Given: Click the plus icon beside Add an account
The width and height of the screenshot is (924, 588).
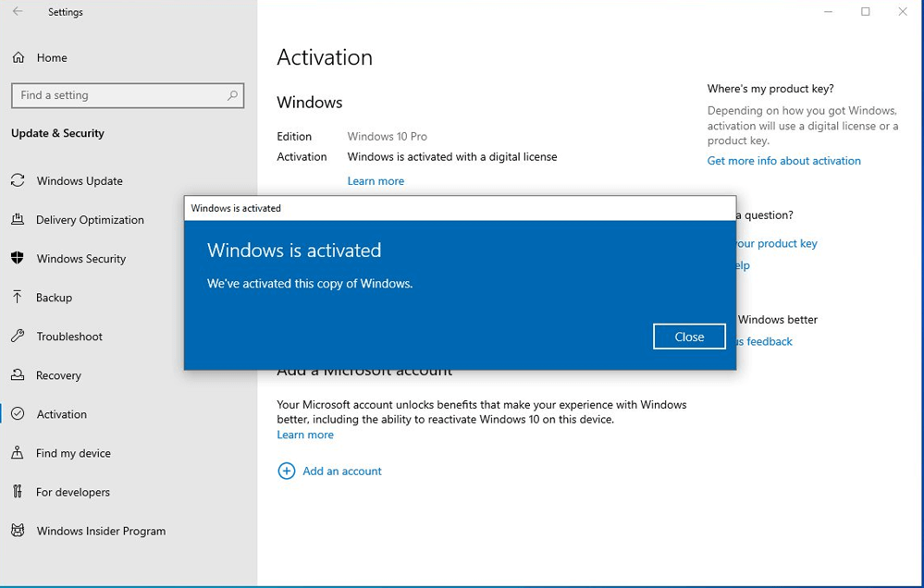Looking at the screenshot, I should [287, 471].
